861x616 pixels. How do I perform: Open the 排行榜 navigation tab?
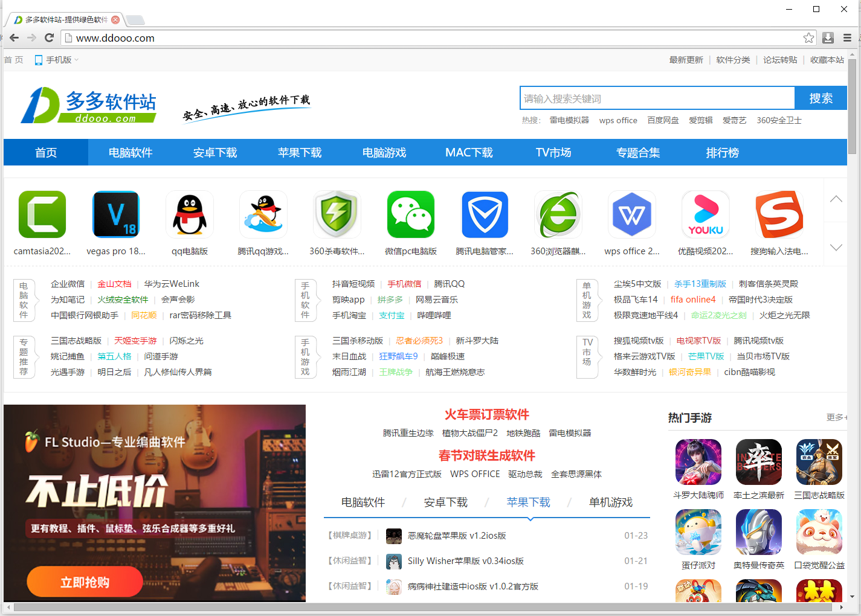pos(723,152)
